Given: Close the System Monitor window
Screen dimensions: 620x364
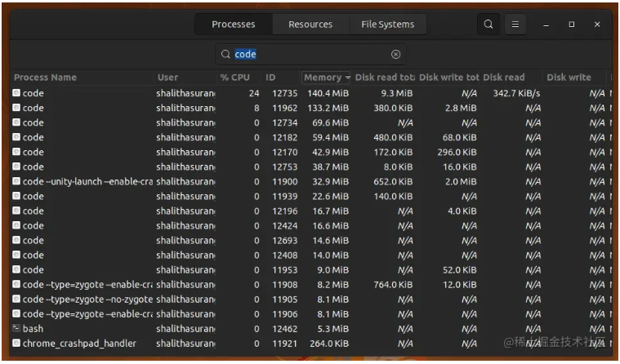Looking at the screenshot, I should (x=597, y=24).
